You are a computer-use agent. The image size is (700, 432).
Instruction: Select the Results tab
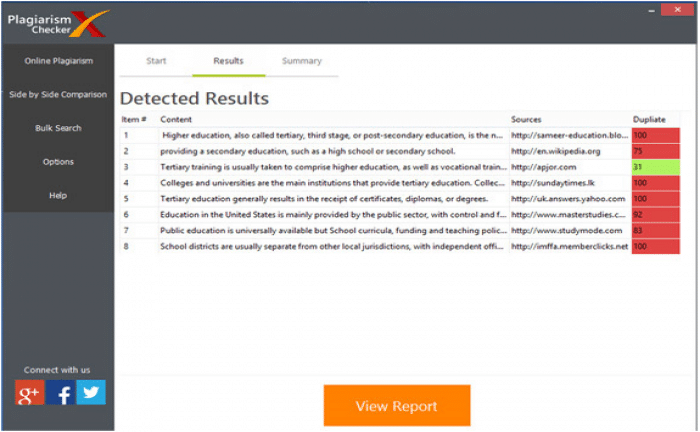click(x=228, y=61)
